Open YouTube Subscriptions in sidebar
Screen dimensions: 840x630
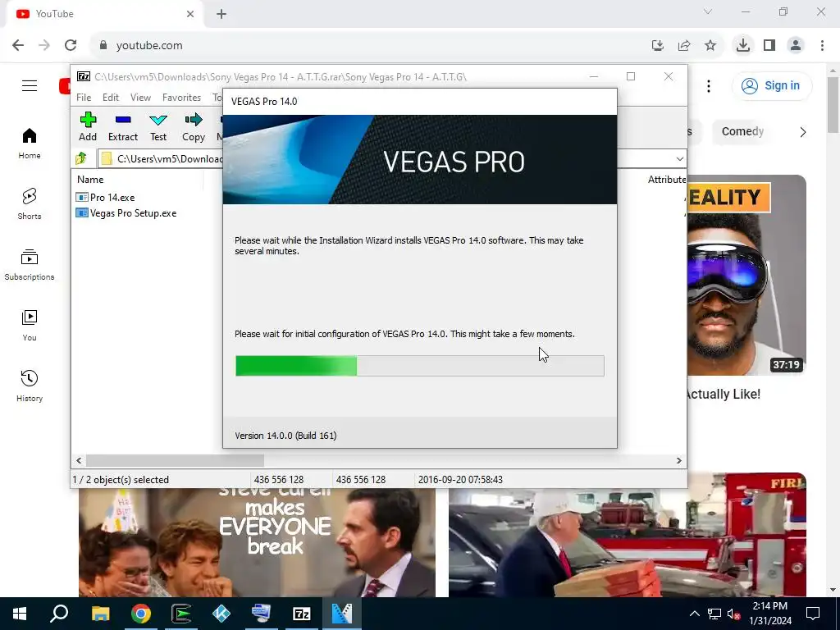[x=30, y=265]
